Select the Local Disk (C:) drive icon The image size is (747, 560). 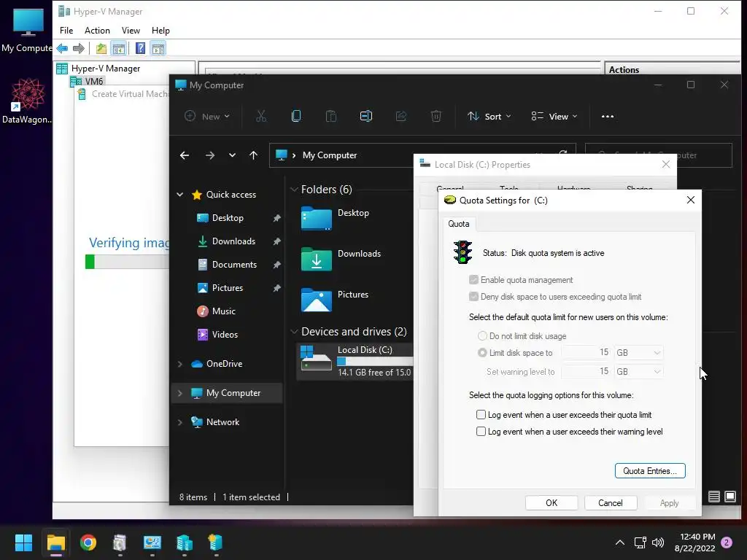click(x=317, y=358)
